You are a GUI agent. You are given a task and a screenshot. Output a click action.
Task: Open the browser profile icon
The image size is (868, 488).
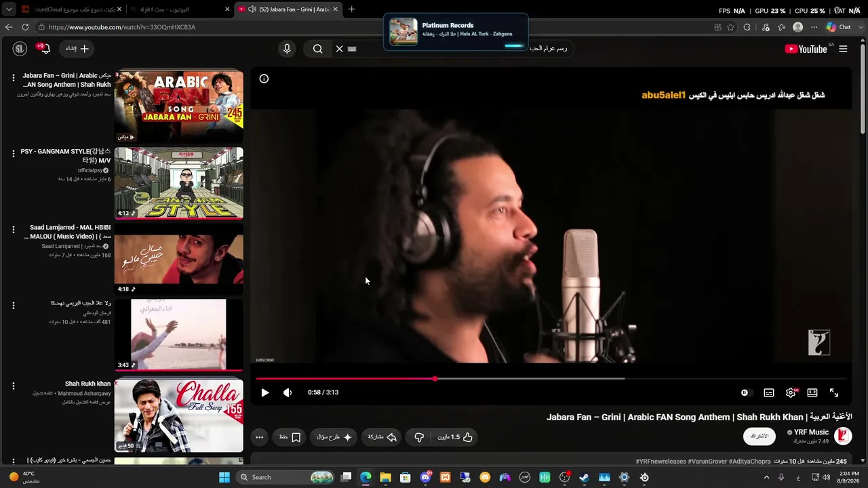[x=798, y=27]
